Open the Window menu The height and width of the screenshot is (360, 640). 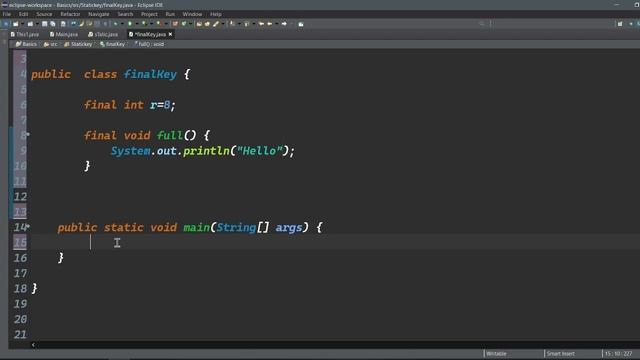click(192, 14)
